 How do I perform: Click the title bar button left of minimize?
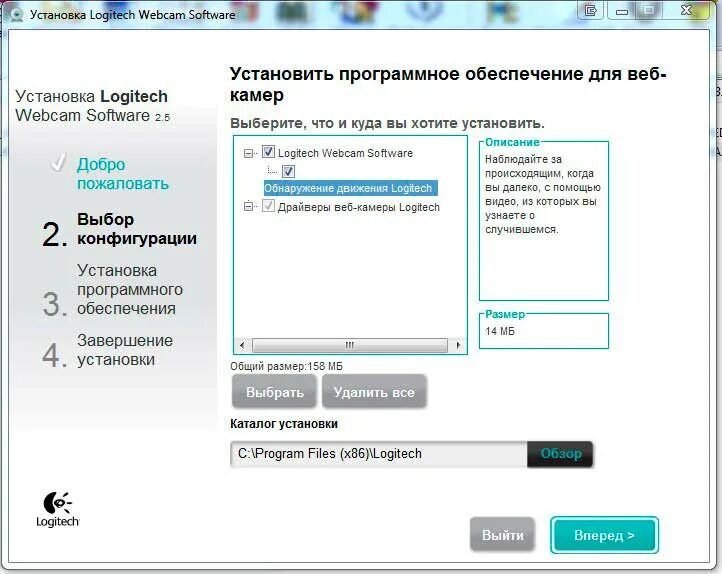coord(591,10)
